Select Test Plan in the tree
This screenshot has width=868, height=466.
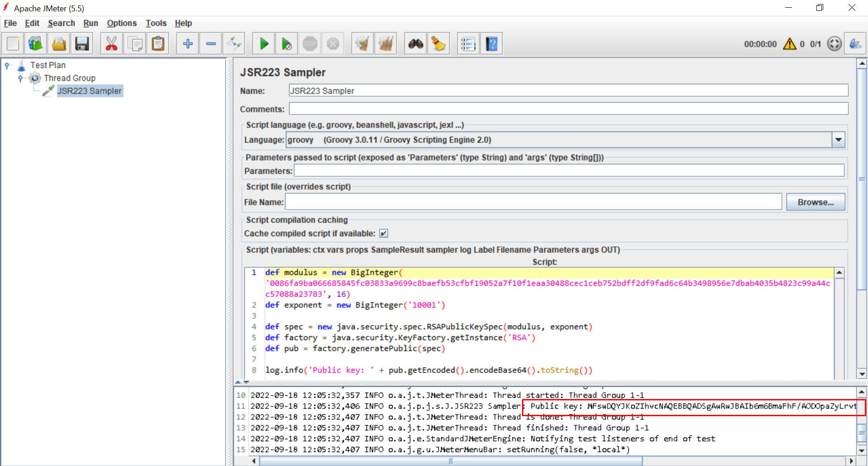48,65
